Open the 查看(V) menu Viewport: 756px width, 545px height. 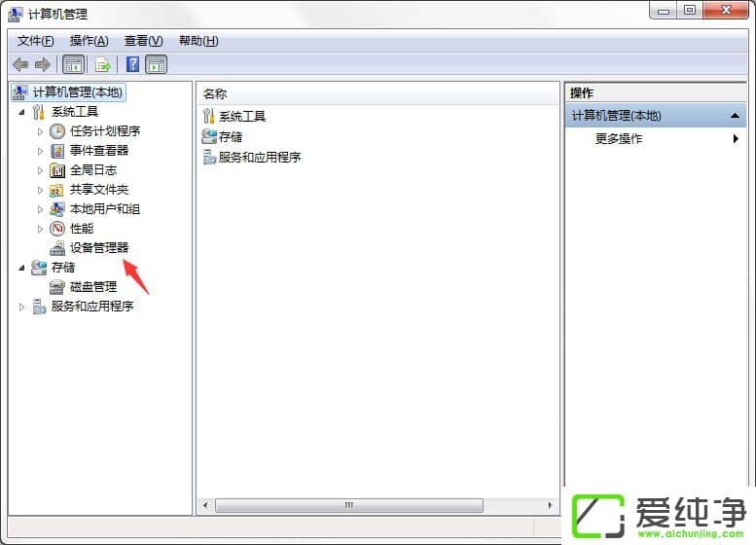tap(144, 41)
